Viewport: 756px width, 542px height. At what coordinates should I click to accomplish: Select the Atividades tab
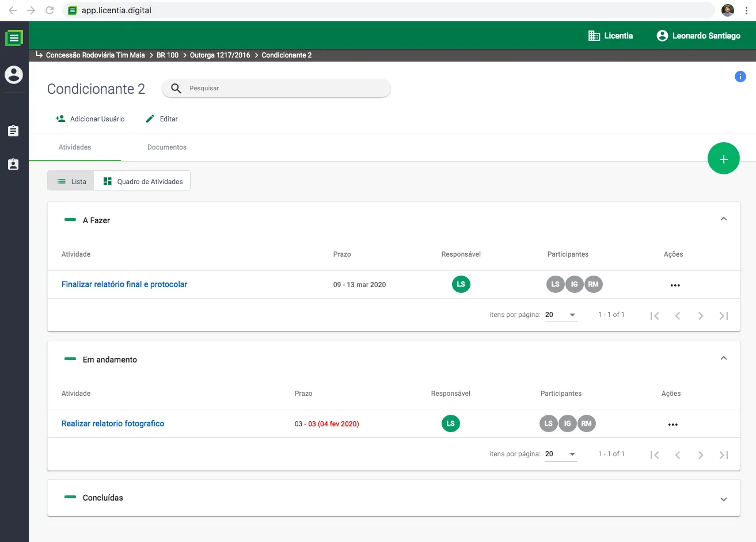(x=75, y=147)
